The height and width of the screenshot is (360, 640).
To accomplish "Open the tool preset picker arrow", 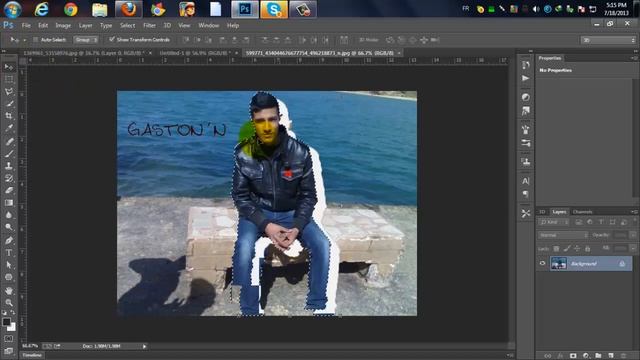I will click(x=24, y=40).
